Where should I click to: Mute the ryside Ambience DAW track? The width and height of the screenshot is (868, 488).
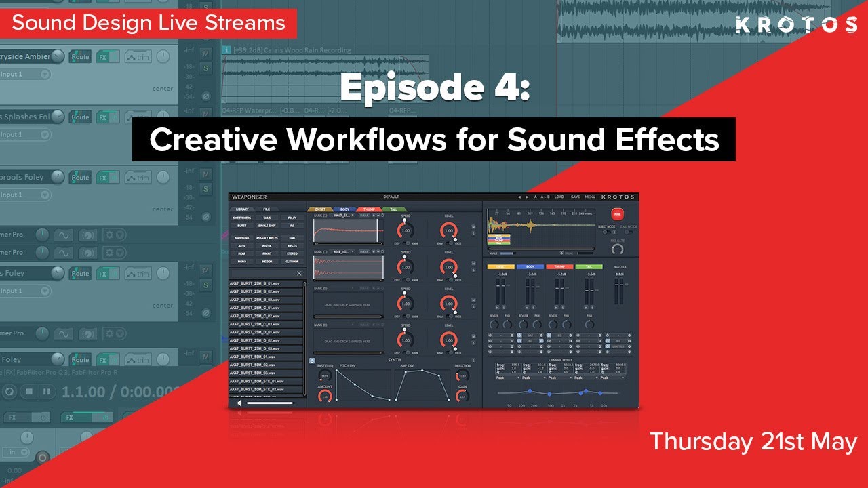click(x=205, y=54)
